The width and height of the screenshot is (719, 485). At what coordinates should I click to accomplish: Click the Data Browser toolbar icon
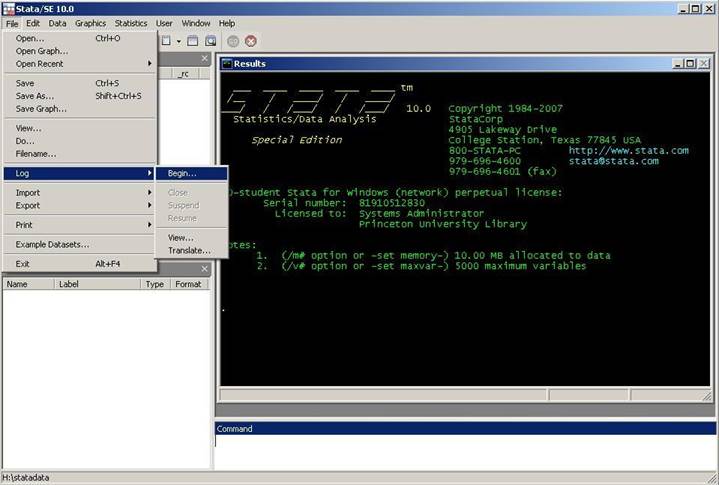coord(211,41)
